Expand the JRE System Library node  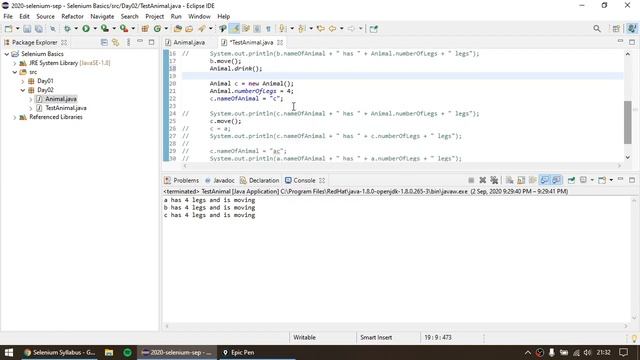[15, 63]
